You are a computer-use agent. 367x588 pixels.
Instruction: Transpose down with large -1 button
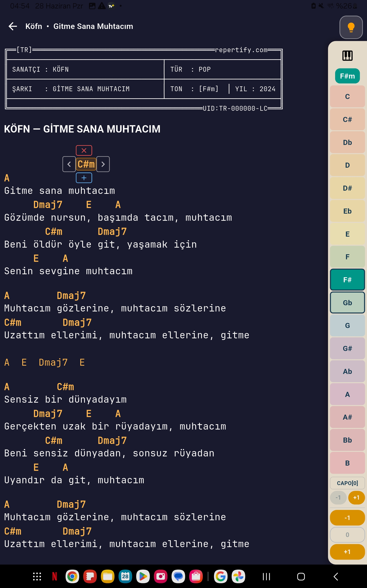point(347,517)
